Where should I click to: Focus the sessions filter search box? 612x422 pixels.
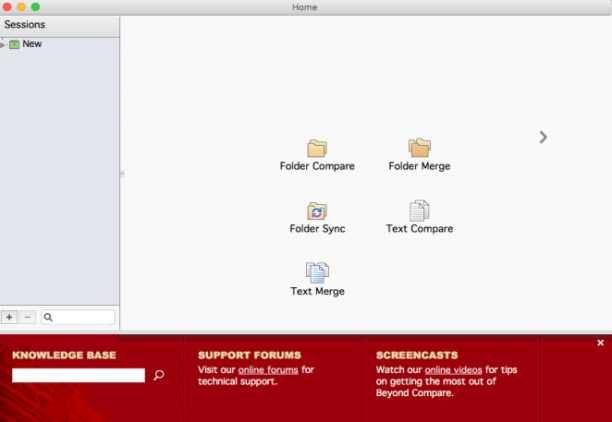tap(78, 317)
